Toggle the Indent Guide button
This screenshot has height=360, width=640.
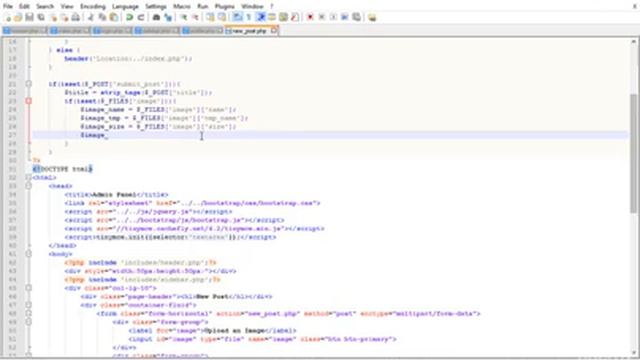261,17
